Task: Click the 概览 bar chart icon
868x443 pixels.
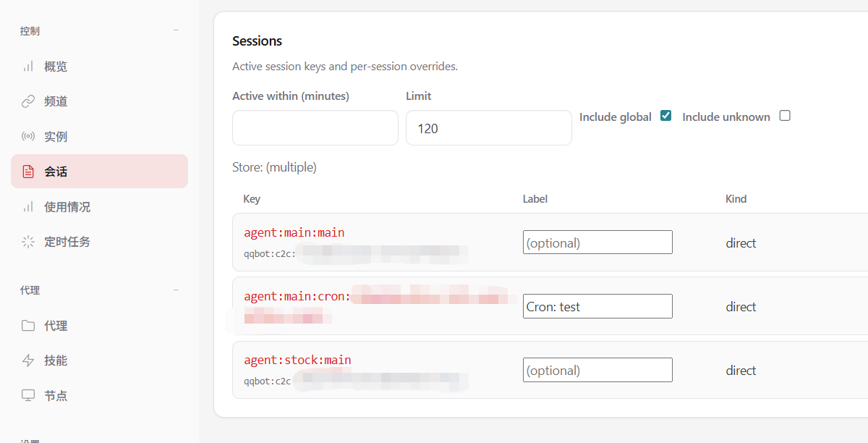Action: (28, 67)
